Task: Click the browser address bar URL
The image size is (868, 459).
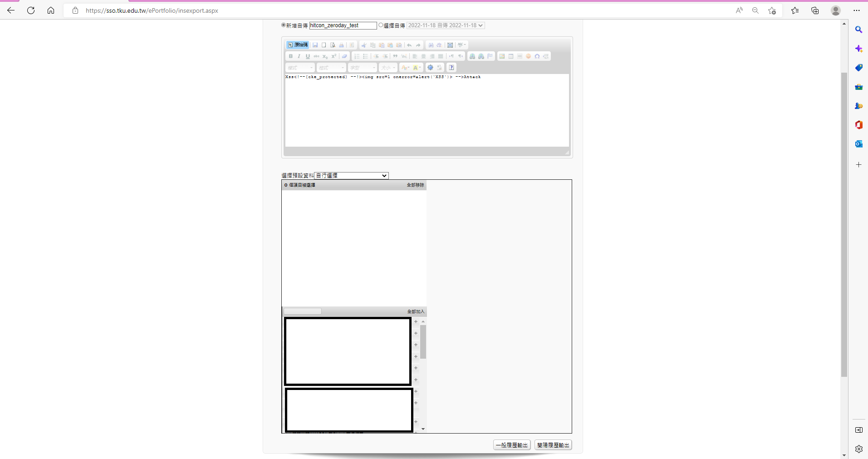Action: (152, 10)
